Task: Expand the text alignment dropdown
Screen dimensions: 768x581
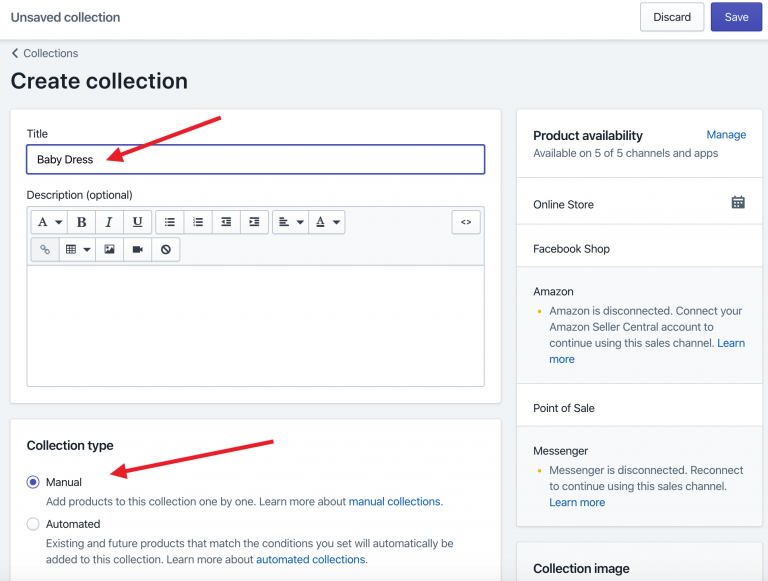Action: [290, 222]
